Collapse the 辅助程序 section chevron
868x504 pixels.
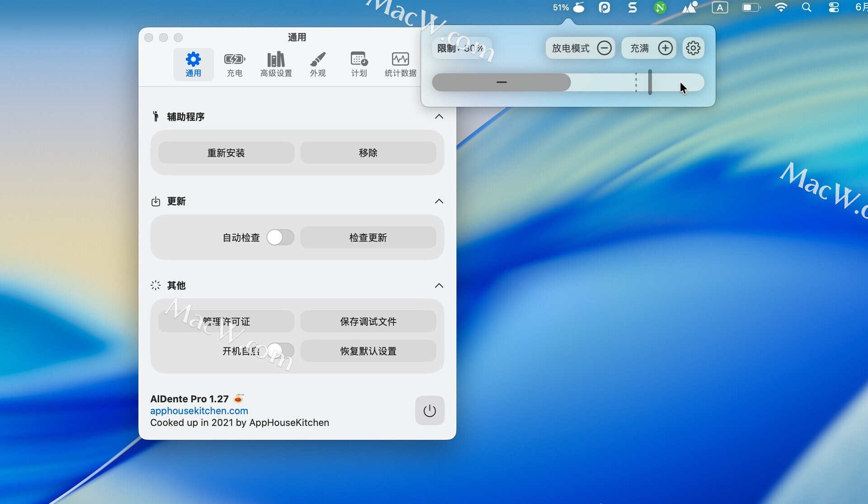click(439, 117)
